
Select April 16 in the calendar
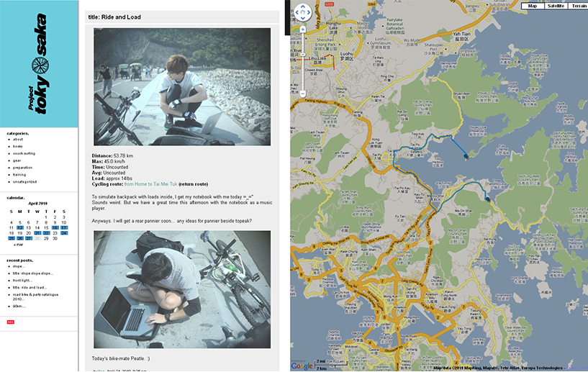click(55, 227)
